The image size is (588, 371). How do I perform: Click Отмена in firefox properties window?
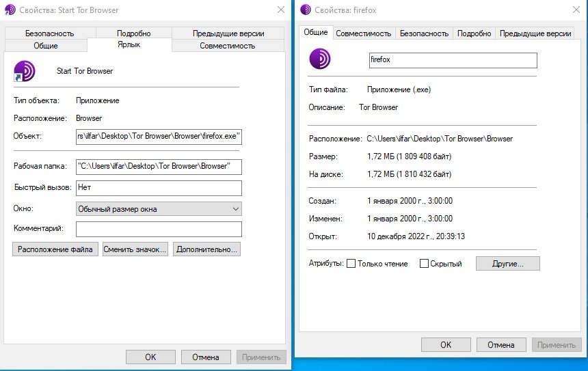pos(501,345)
